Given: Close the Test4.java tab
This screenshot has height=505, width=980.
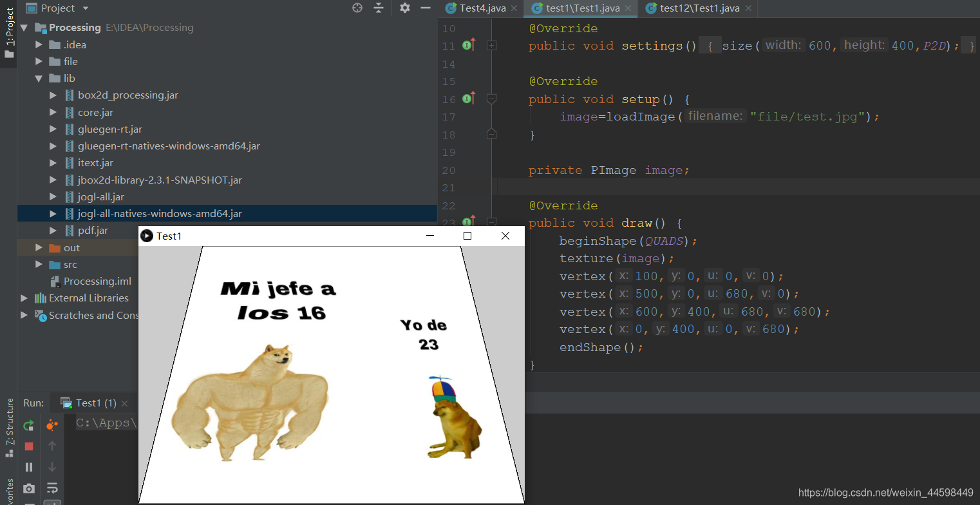Looking at the screenshot, I should pyautogui.click(x=514, y=8).
